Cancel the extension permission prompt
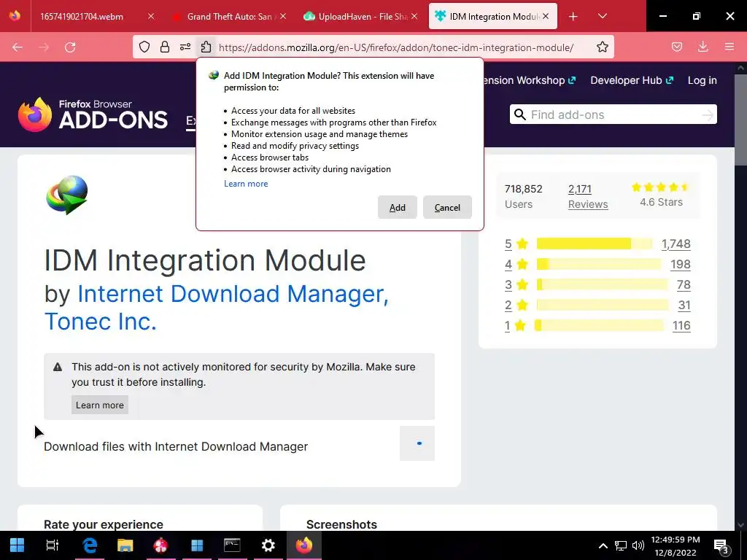The height and width of the screenshot is (560, 747). (x=447, y=207)
